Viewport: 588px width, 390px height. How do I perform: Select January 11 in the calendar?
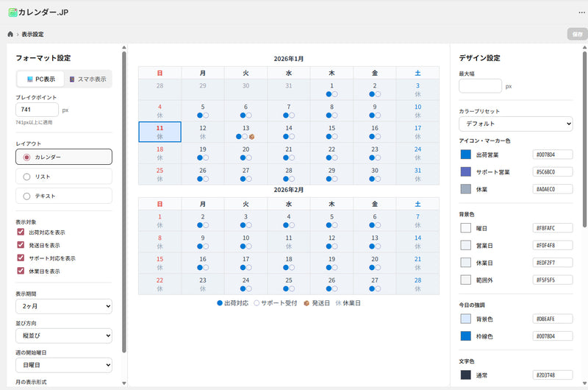point(159,132)
